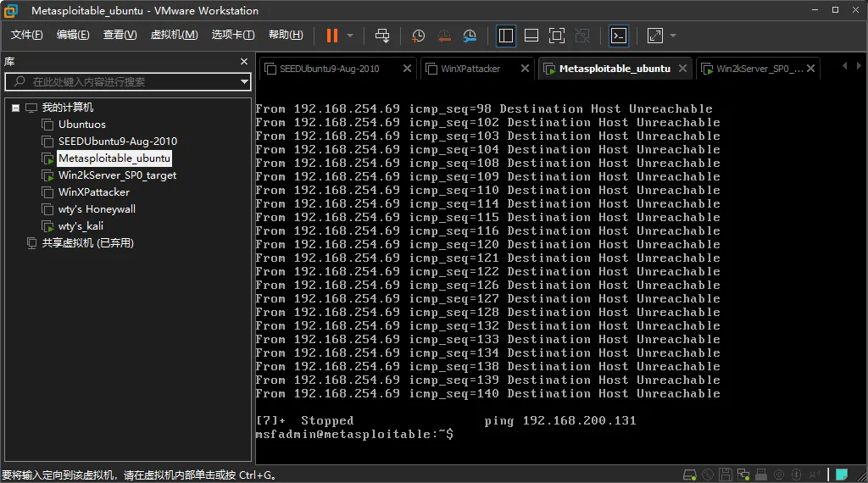The image size is (868, 483).
Task: Select Ubuntuos in the library
Action: pos(82,125)
